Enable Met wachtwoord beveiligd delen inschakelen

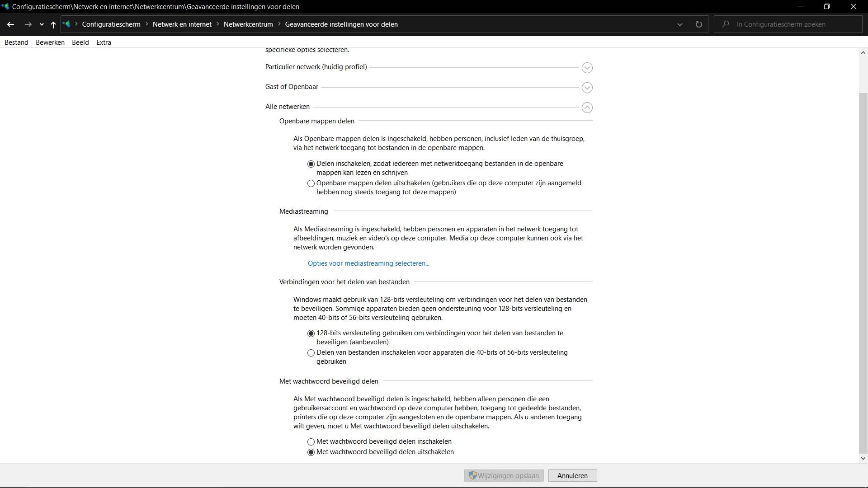tap(311, 442)
